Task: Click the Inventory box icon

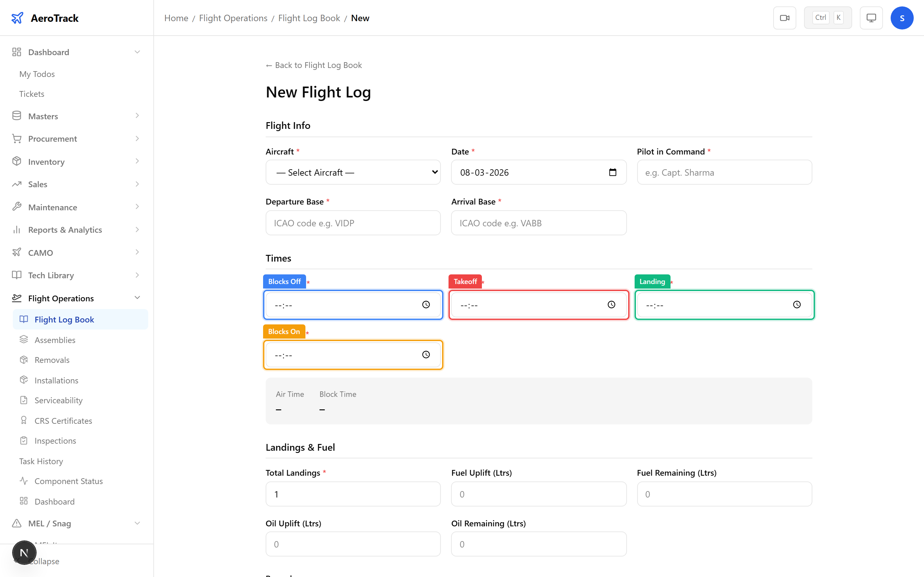Action: coord(16,161)
